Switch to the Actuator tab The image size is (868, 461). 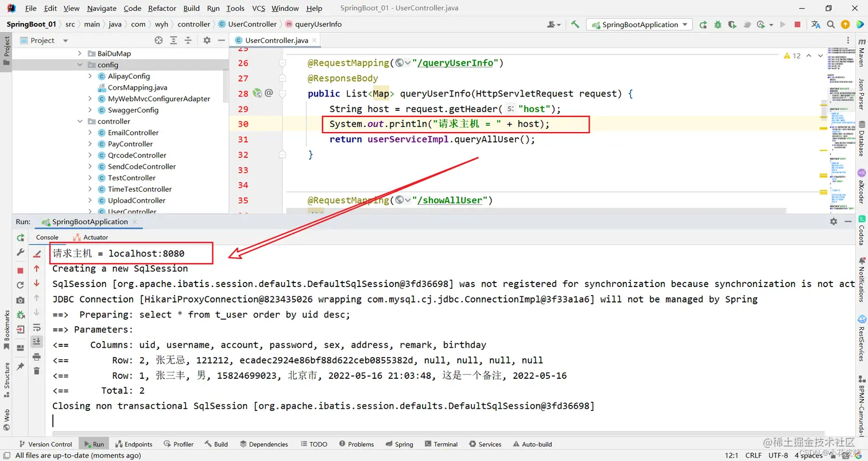[90, 237]
